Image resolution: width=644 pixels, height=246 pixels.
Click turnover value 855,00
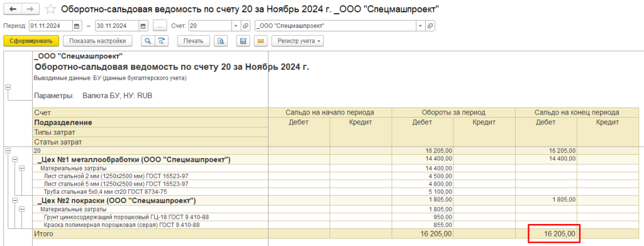[443, 225]
